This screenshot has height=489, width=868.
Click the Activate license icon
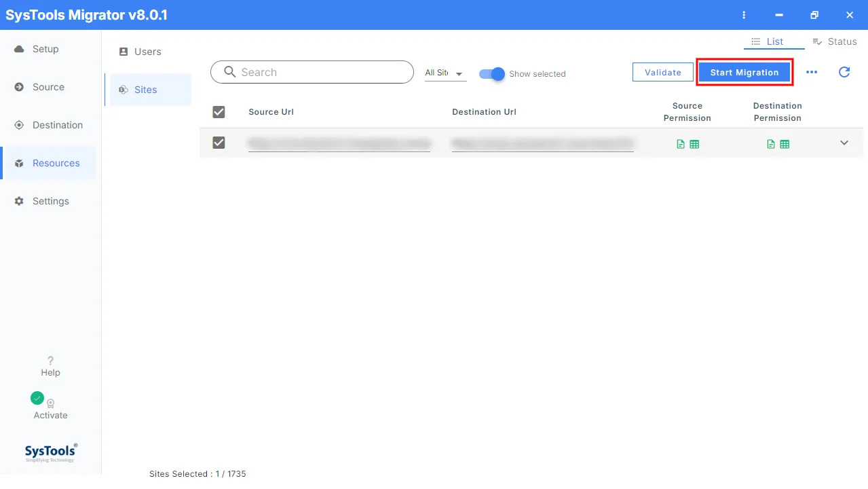click(x=50, y=403)
